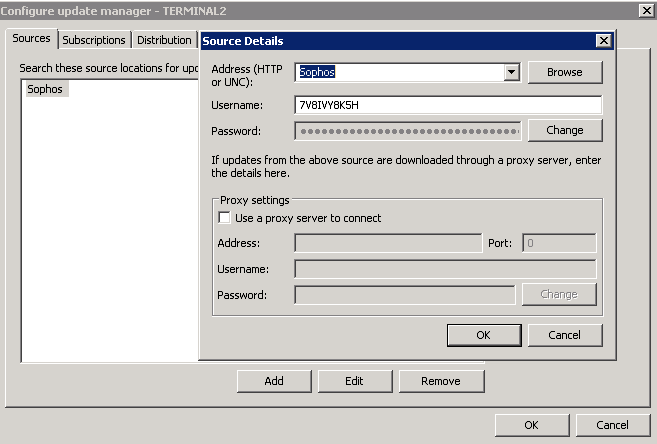Viewport: 657px width, 444px height.
Task: Select Sophos in source locations list
Action: point(45,89)
